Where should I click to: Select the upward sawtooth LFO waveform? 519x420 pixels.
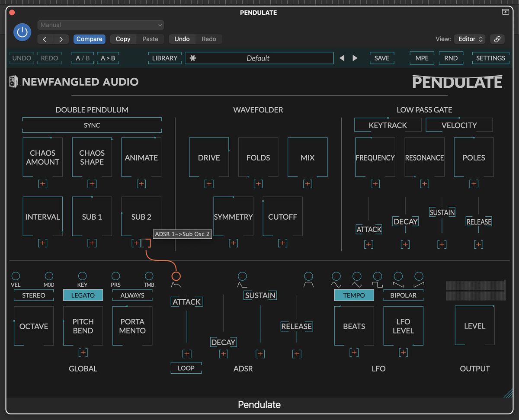coord(419,279)
